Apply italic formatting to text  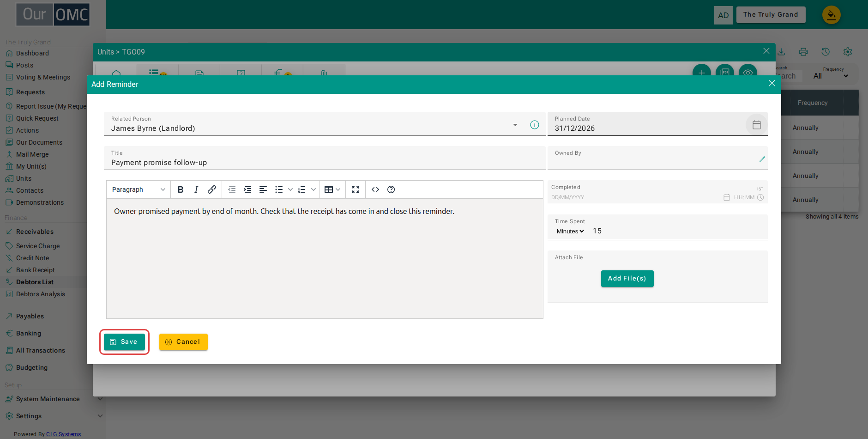point(196,189)
